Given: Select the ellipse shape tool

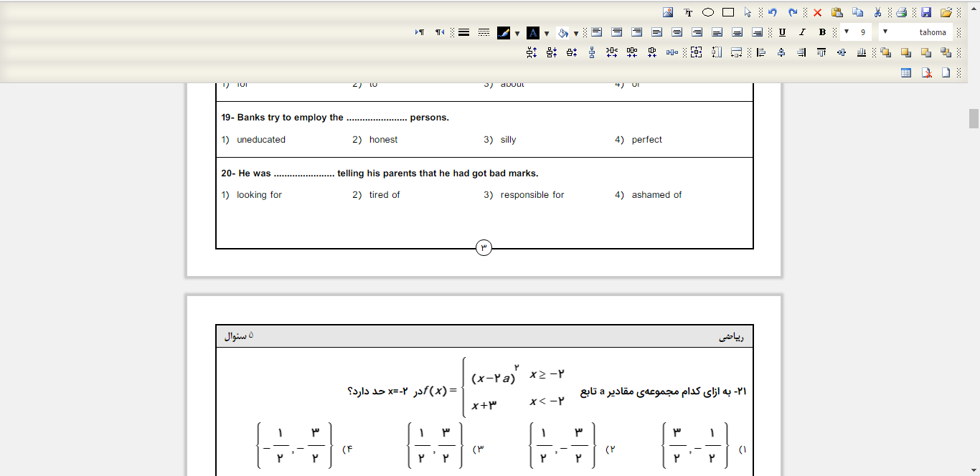Looking at the screenshot, I should [708, 12].
